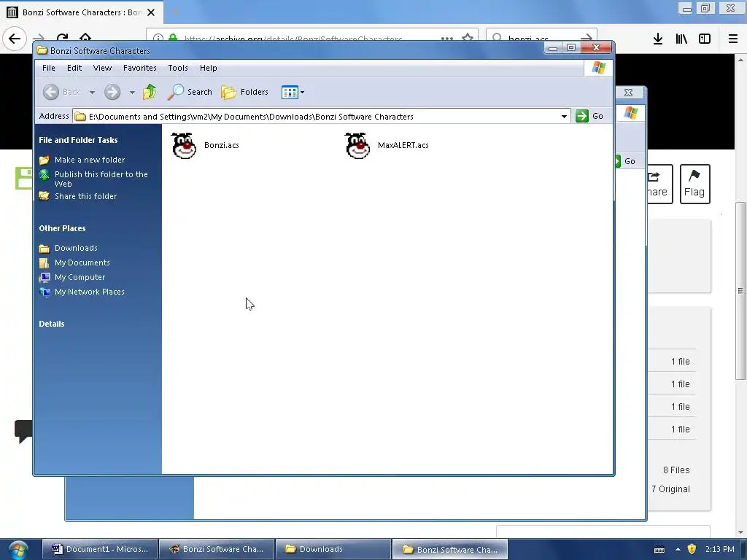Open the Favorites menu

(x=139, y=68)
